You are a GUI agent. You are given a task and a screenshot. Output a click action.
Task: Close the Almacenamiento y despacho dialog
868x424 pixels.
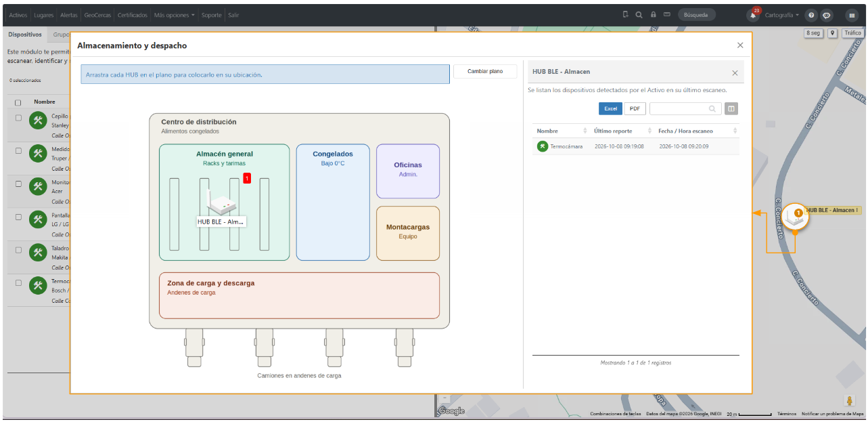[x=740, y=45]
